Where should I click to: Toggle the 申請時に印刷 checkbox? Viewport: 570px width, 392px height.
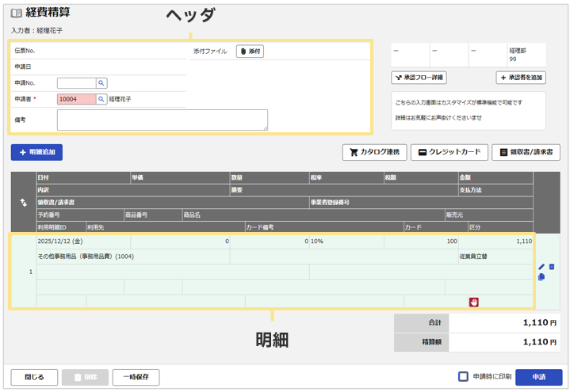point(463,376)
